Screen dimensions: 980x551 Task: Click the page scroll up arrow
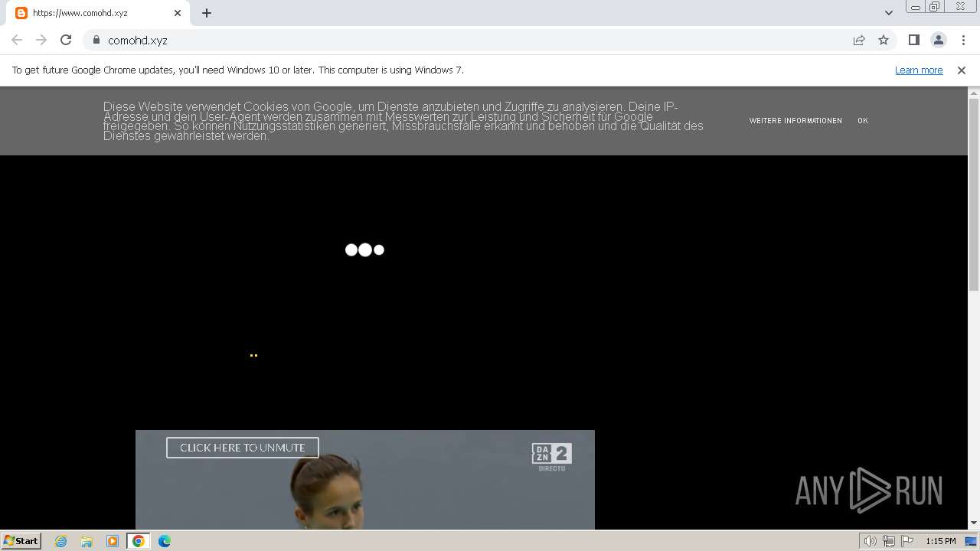(x=974, y=93)
